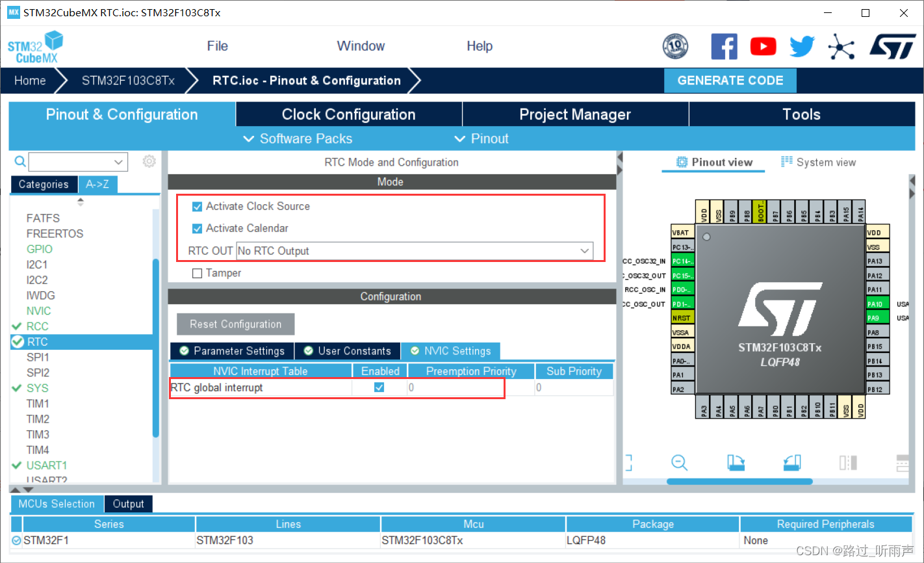The height and width of the screenshot is (563, 924).
Task: Select STM32F1 row in MCUs table
Action: pos(461,540)
